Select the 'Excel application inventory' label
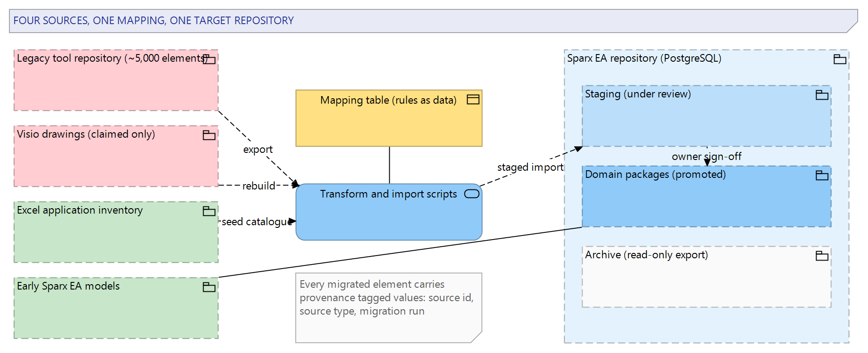868x353 pixels. point(80,210)
